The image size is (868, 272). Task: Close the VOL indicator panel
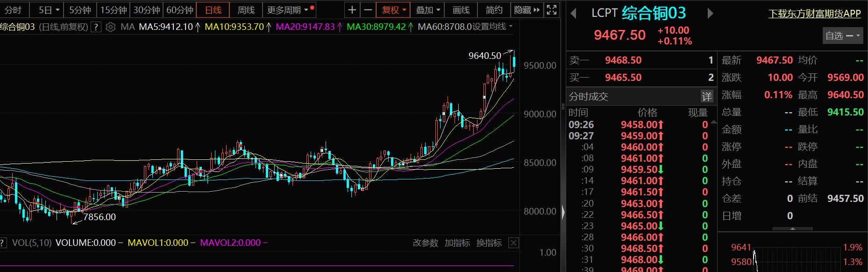[x=513, y=243]
